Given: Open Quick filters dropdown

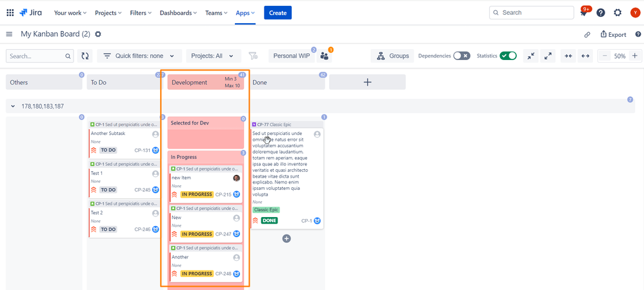Looking at the screenshot, I should click(x=139, y=56).
